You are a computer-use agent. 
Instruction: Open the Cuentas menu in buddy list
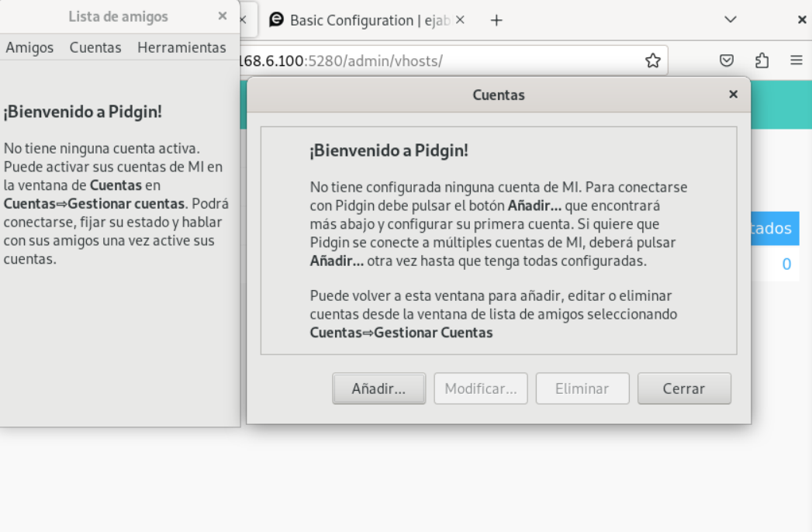(x=95, y=47)
